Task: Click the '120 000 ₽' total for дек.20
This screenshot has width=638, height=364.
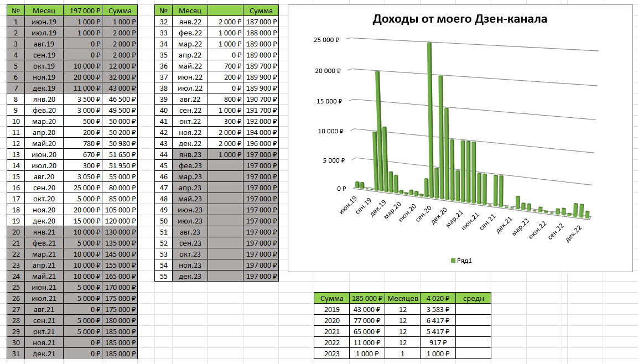Action: pos(120,221)
